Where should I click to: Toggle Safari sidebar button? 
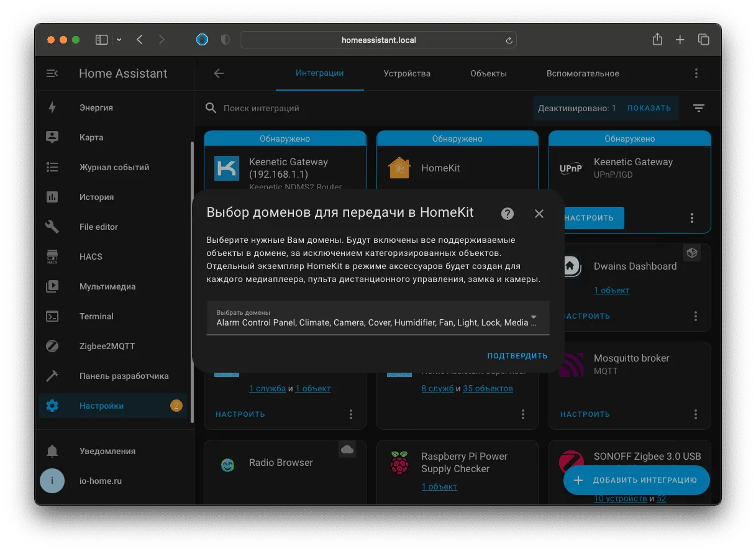click(x=102, y=40)
